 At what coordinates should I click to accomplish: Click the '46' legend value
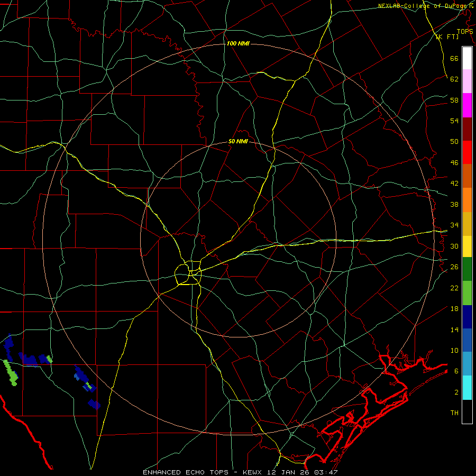(454, 163)
